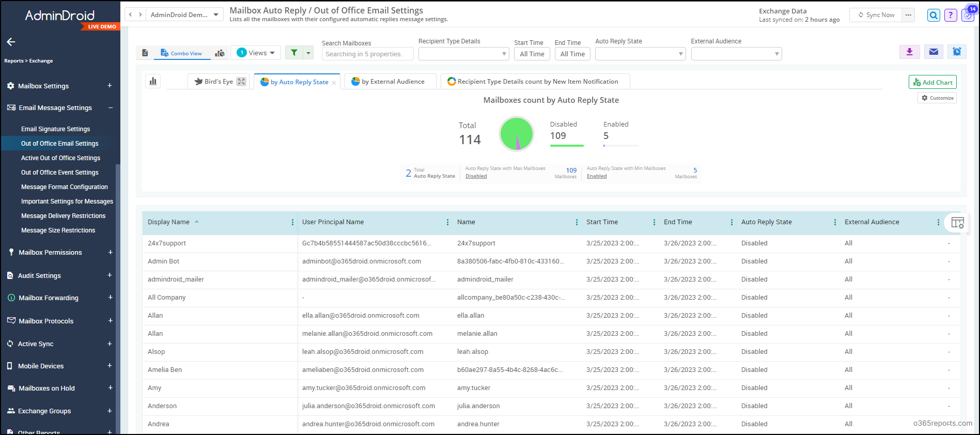Switch to table-only view icon

pos(145,53)
